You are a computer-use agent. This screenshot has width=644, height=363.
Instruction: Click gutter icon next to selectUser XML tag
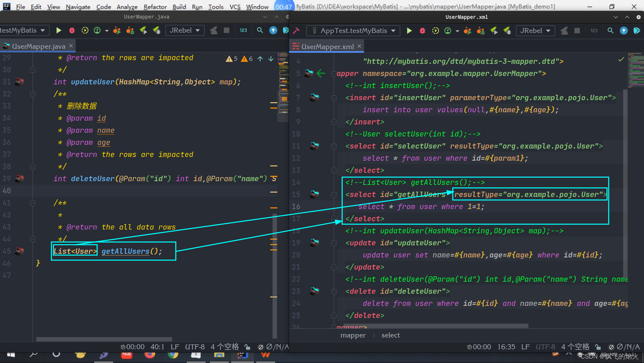tap(315, 146)
